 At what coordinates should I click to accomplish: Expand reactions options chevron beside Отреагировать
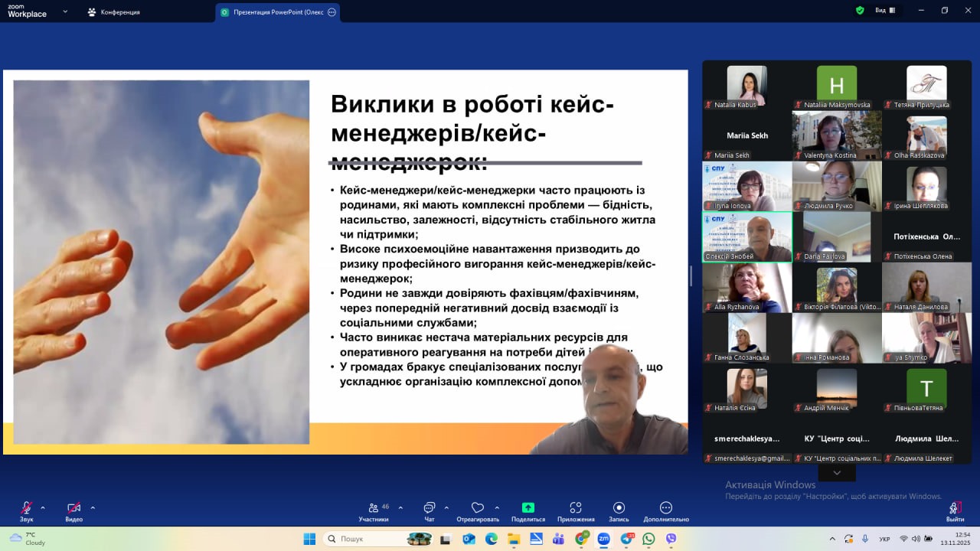click(497, 507)
